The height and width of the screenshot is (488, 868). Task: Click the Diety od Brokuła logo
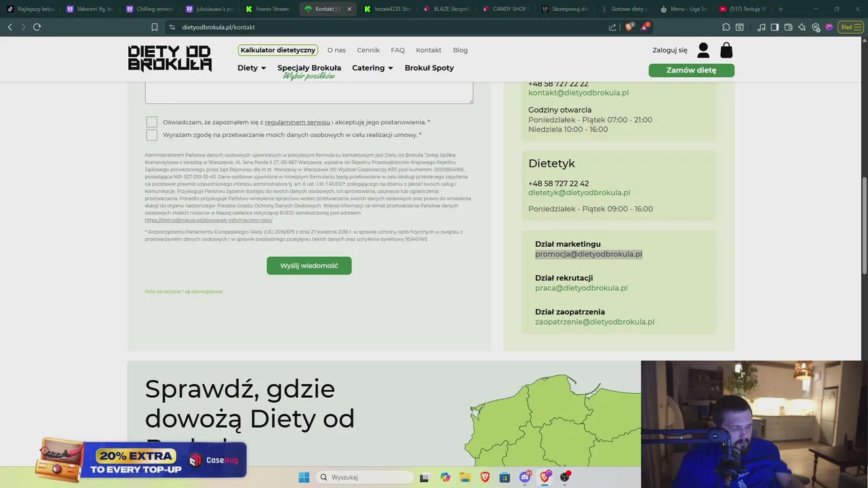point(170,58)
